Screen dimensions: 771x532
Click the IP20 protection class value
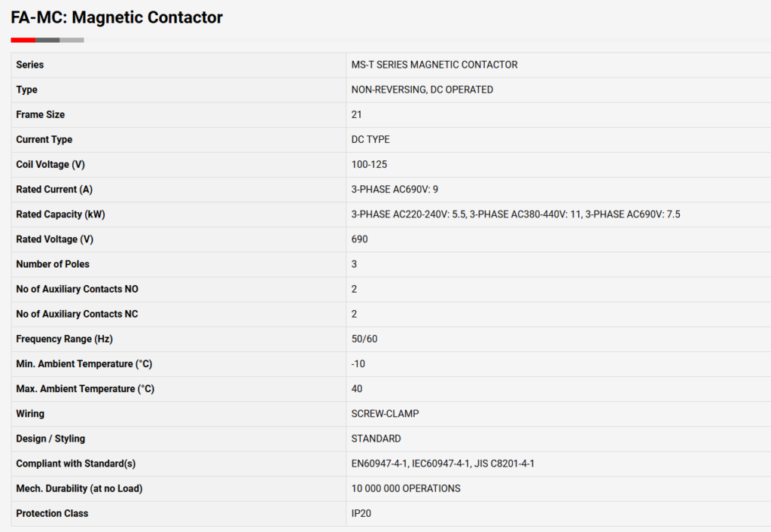coord(361,513)
